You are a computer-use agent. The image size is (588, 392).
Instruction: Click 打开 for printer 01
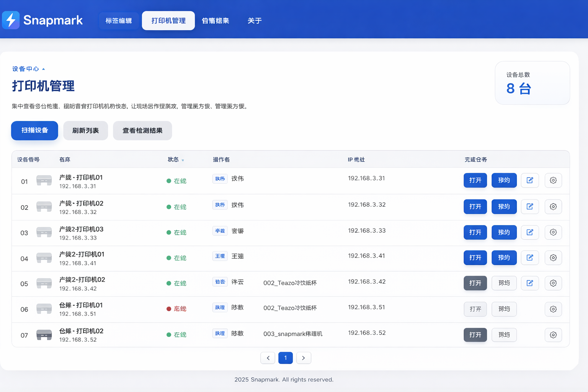(475, 180)
